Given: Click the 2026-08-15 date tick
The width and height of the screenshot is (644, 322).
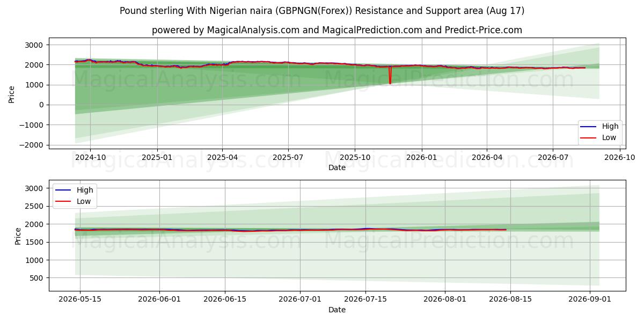Looking at the screenshot, I should coord(510,299).
